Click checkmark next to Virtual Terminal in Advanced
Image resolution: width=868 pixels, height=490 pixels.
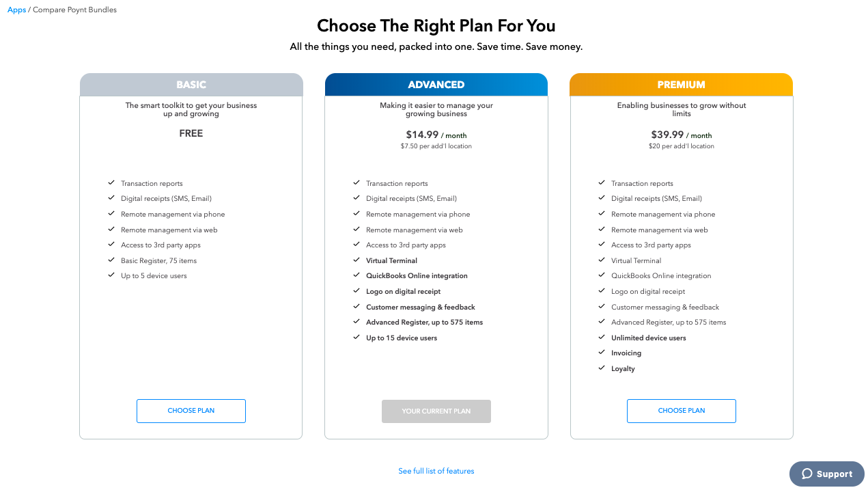(356, 260)
